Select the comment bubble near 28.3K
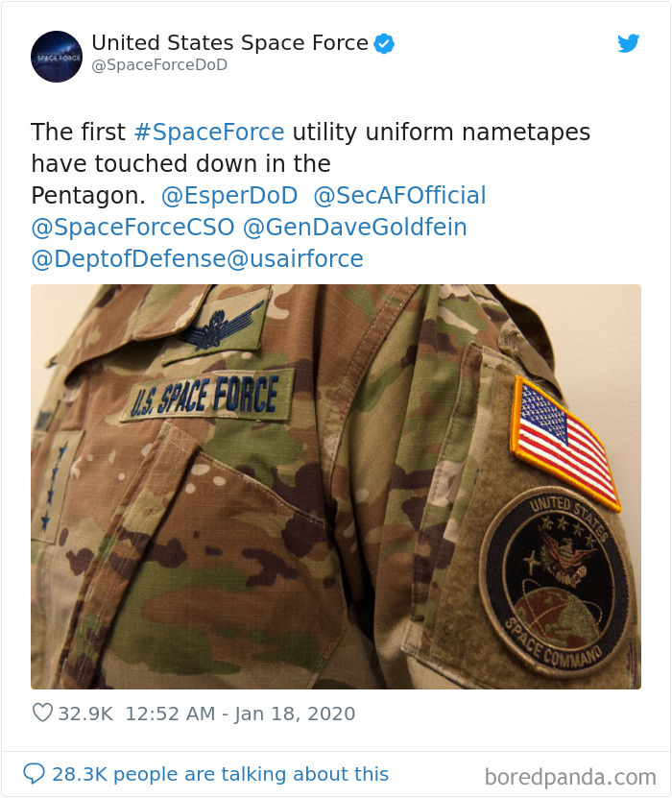Viewport: 672px width, 798px height. click(x=34, y=774)
